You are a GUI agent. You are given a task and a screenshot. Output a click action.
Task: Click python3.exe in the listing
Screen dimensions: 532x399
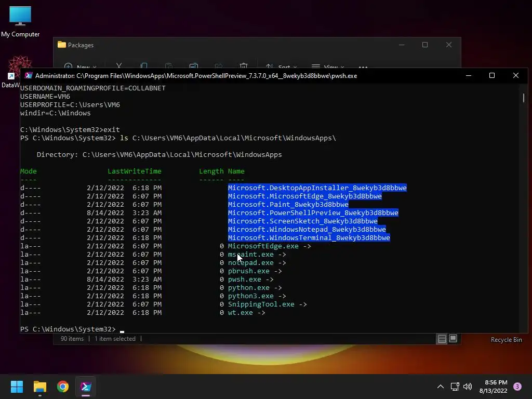point(251,296)
